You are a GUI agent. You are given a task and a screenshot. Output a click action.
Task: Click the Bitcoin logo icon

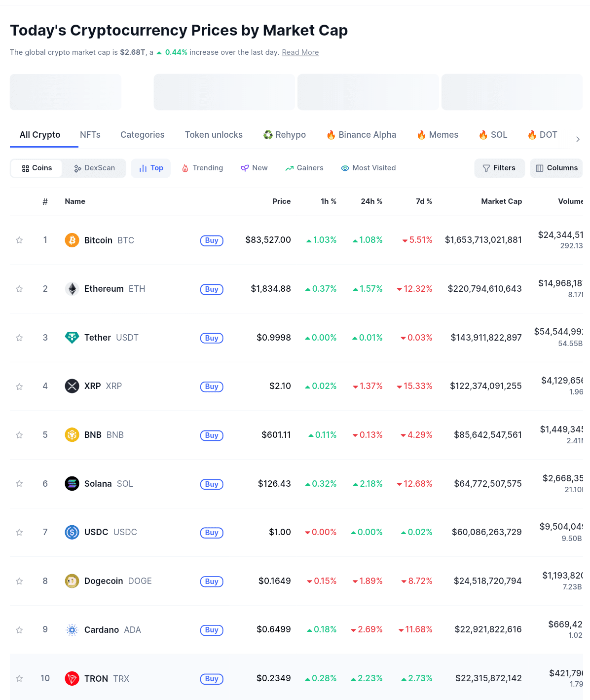pyautogui.click(x=72, y=240)
